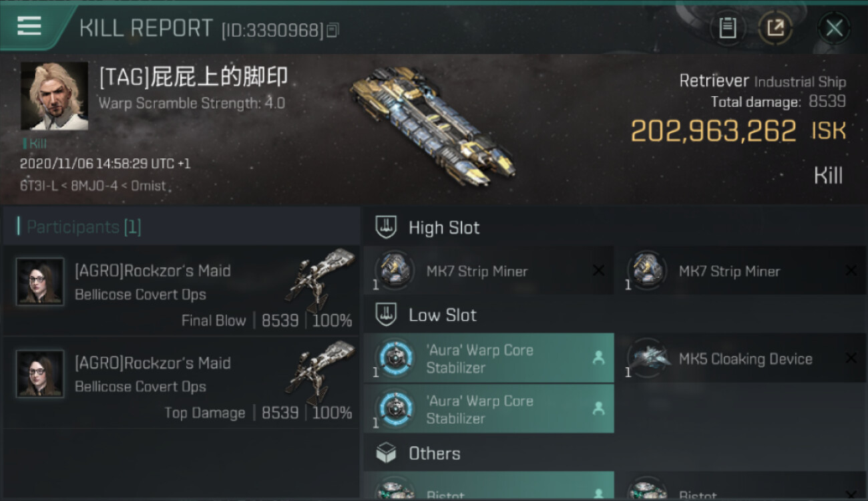This screenshot has width=868, height=501.
Task: Open Top Damage entry for Rockzor's Maid
Action: [181, 383]
